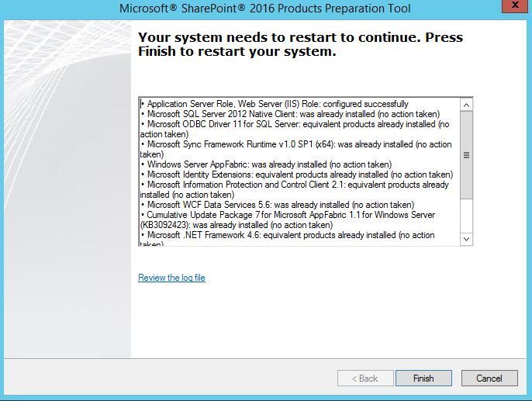Screen dimensions: 532x401
Task: Click the results list scrollbar thumb
Action: point(467,155)
